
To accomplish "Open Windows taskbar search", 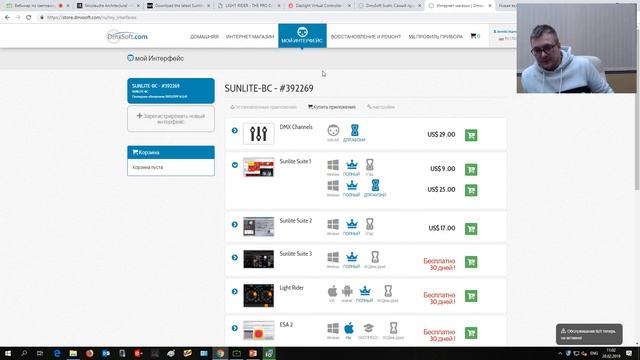I will 24,353.
